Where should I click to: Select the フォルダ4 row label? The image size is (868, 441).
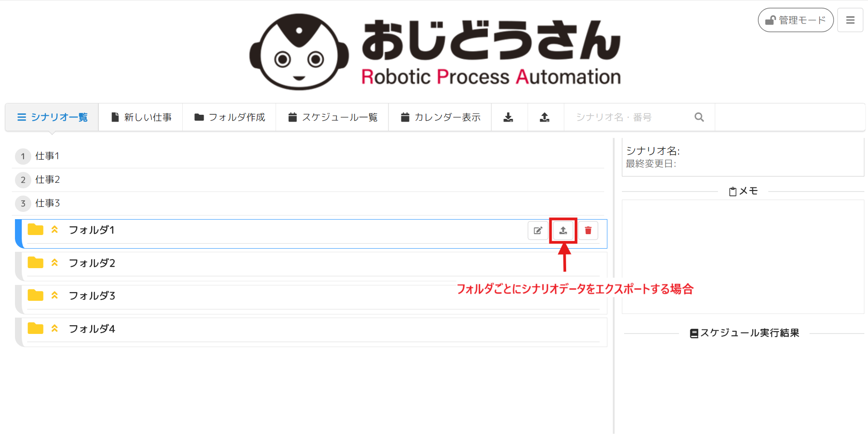click(92, 329)
